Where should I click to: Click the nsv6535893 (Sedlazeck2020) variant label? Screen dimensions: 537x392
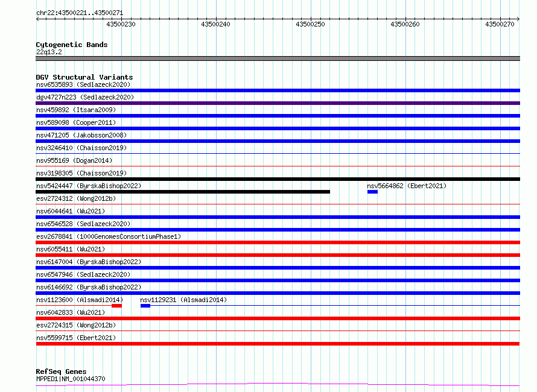[83, 84]
